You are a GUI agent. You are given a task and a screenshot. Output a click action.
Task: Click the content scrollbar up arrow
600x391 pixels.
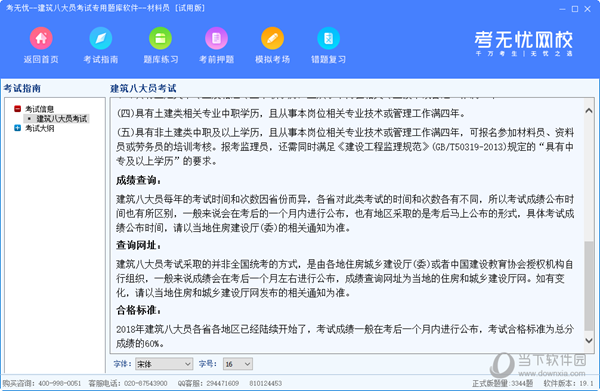589,111
